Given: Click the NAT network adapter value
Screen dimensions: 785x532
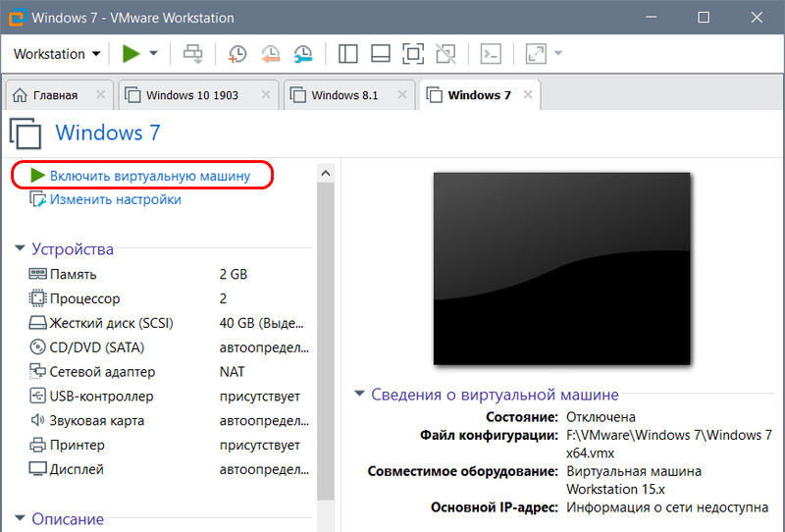Looking at the screenshot, I should (232, 372).
